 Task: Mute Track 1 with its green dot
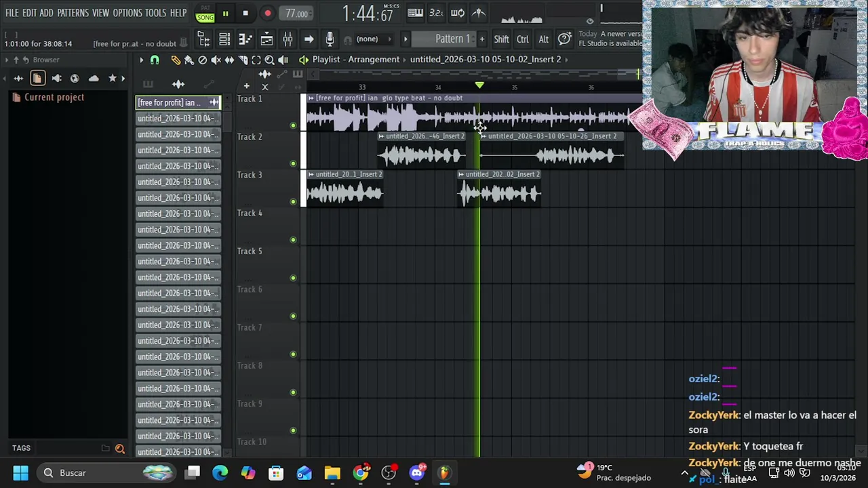point(293,125)
